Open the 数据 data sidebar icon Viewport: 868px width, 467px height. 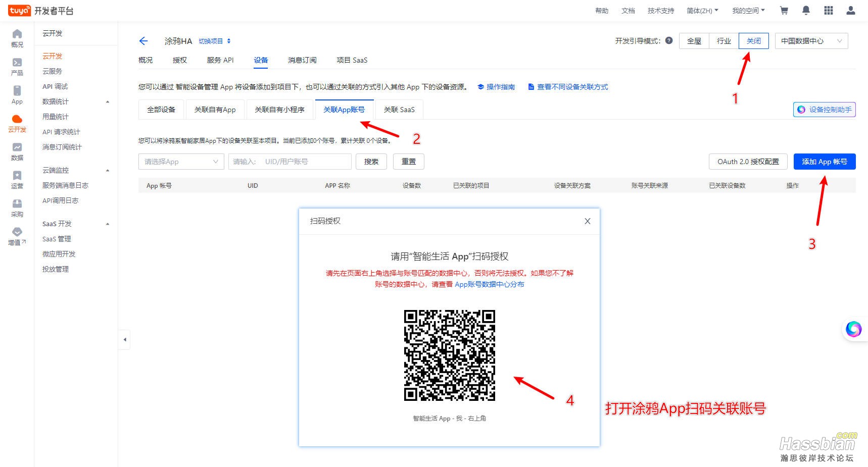(x=17, y=151)
